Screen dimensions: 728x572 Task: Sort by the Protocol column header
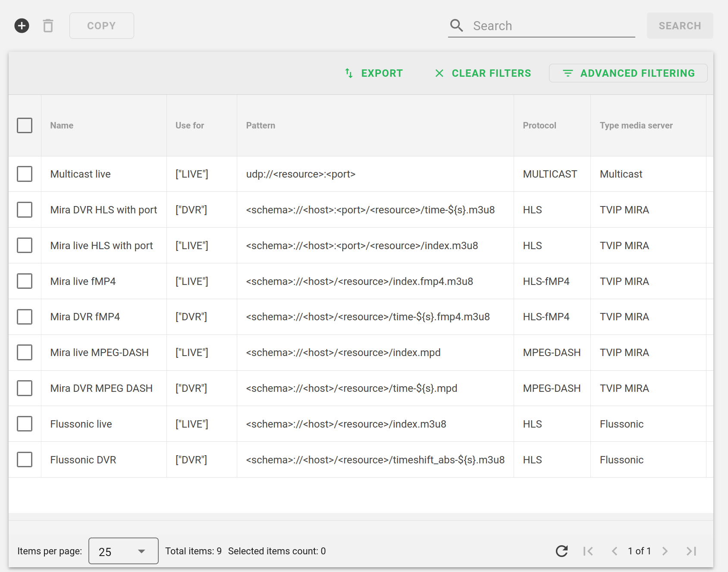539,125
